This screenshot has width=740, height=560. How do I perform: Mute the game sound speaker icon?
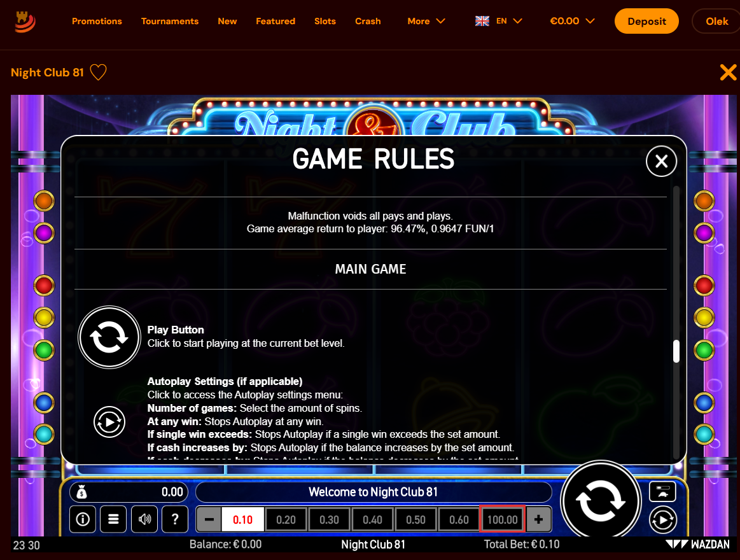pyautogui.click(x=144, y=519)
